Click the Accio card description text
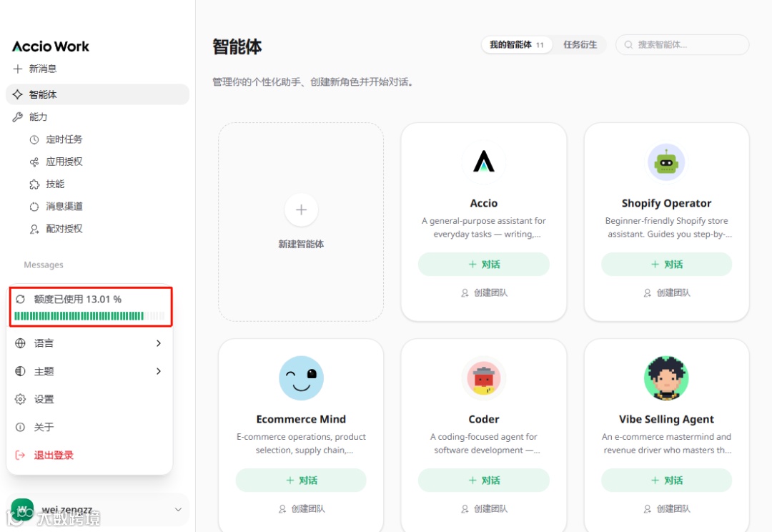Viewport: 772px width, 532px height. pos(483,227)
